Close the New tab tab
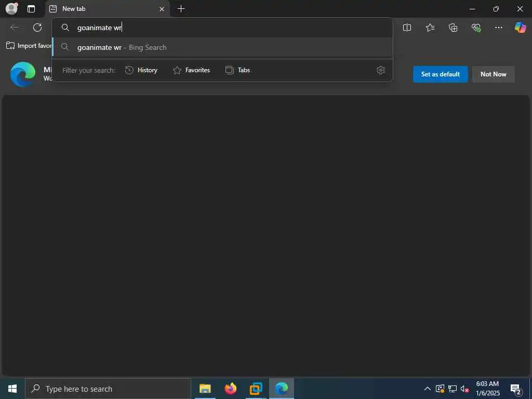532x399 pixels. (162, 9)
